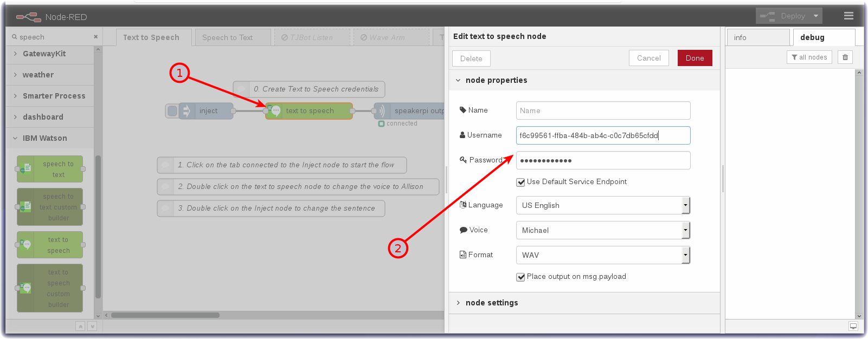The width and height of the screenshot is (868, 339).
Task: Click the Delete button in edit panel
Action: click(x=471, y=58)
